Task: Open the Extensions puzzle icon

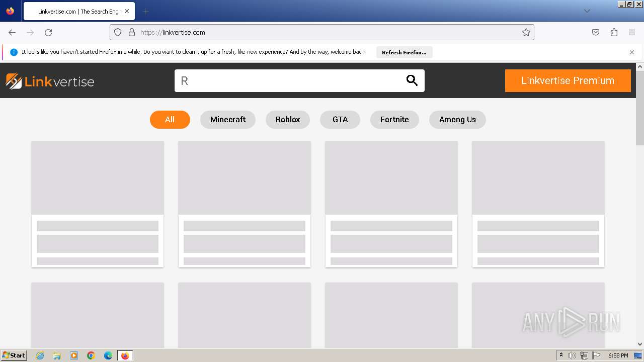Action: pyautogui.click(x=614, y=32)
